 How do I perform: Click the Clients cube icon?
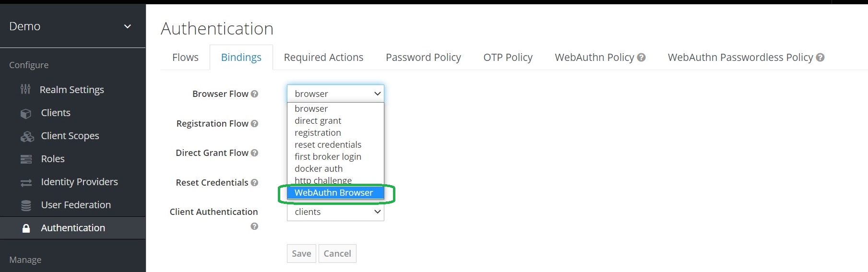pos(26,113)
